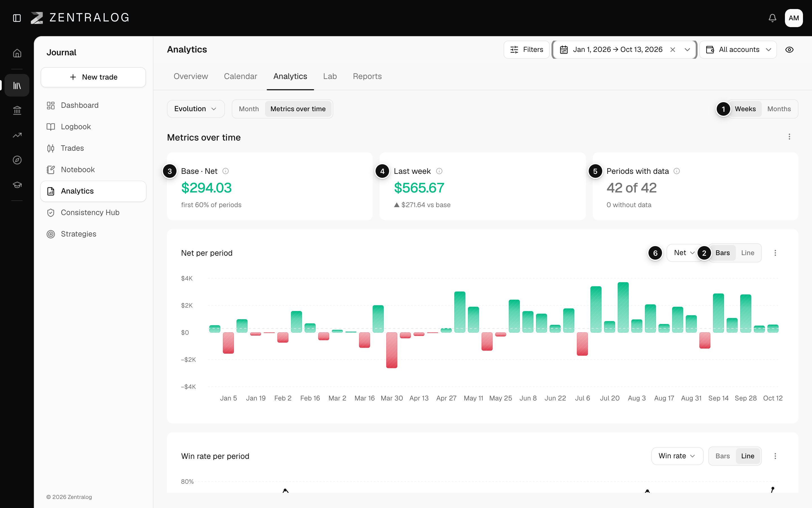
Task: Switch grouping to Months
Action: (779, 109)
